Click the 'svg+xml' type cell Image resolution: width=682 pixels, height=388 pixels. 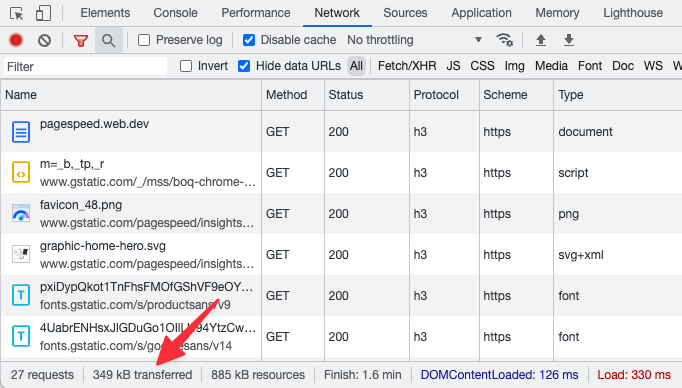tap(581, 254)
